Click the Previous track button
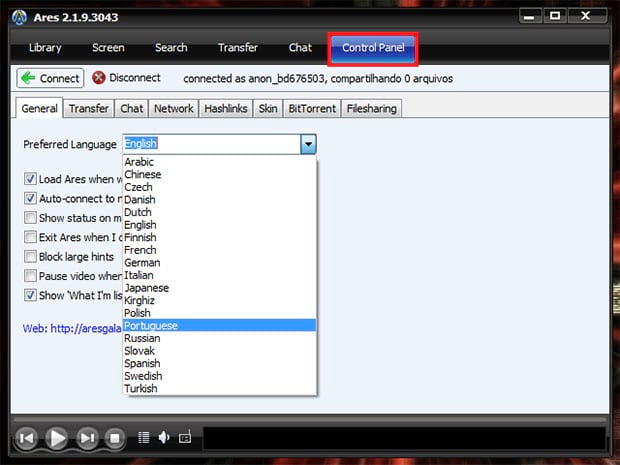620x465 pixels. [27, 438]
